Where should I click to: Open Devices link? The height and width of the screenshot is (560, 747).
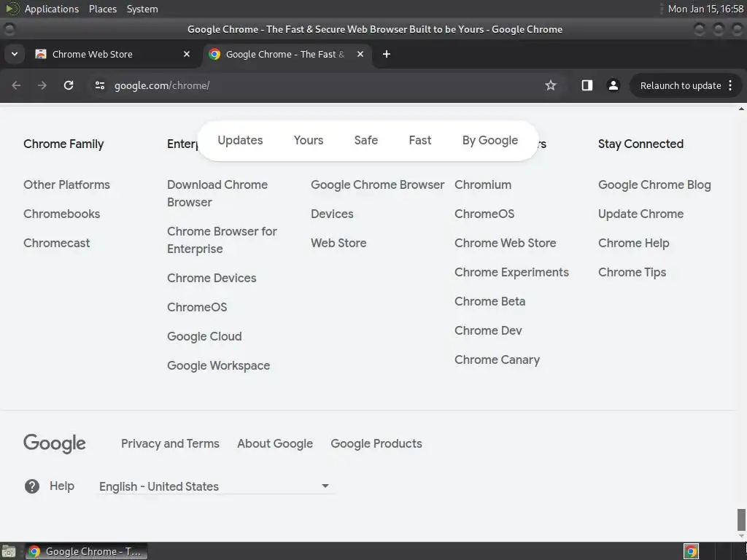(332, 214)
